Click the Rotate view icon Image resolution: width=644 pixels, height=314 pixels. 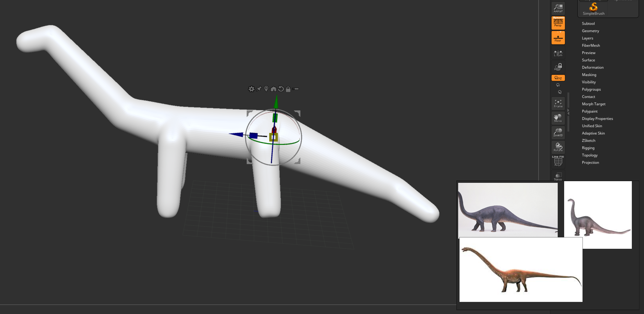tap(558, 147)
